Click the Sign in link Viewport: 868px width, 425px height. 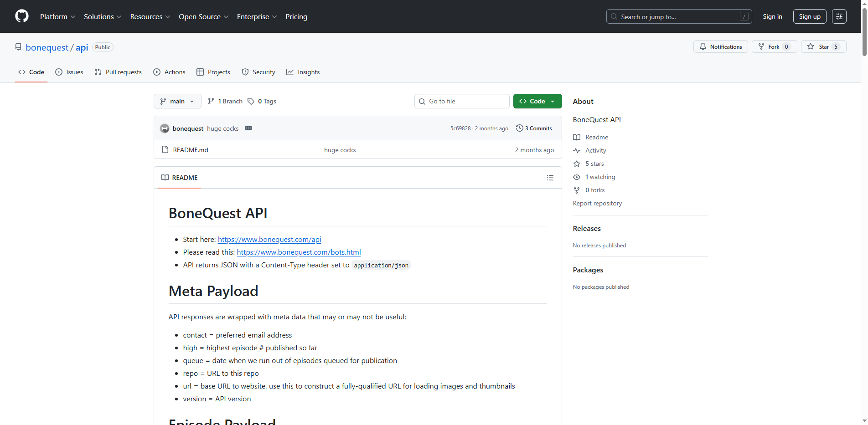(x=772, y=16)
